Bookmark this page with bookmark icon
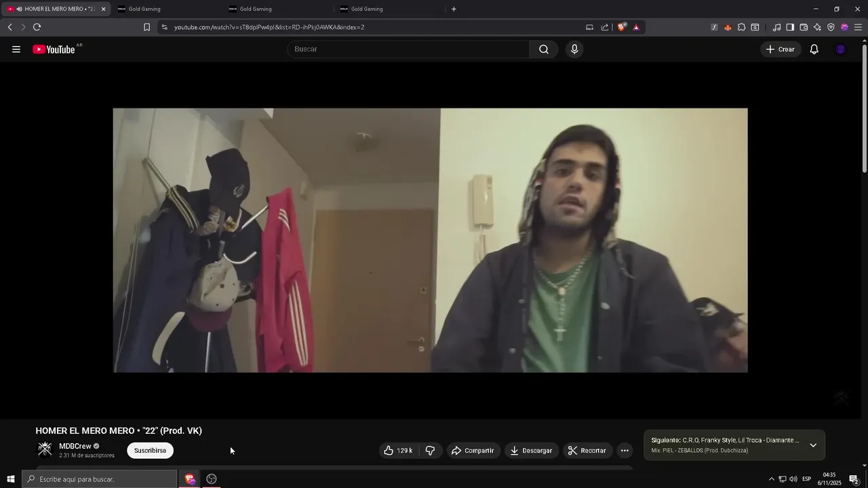The height and width of the screenshot is (488, 868). [x=146, y=27]
